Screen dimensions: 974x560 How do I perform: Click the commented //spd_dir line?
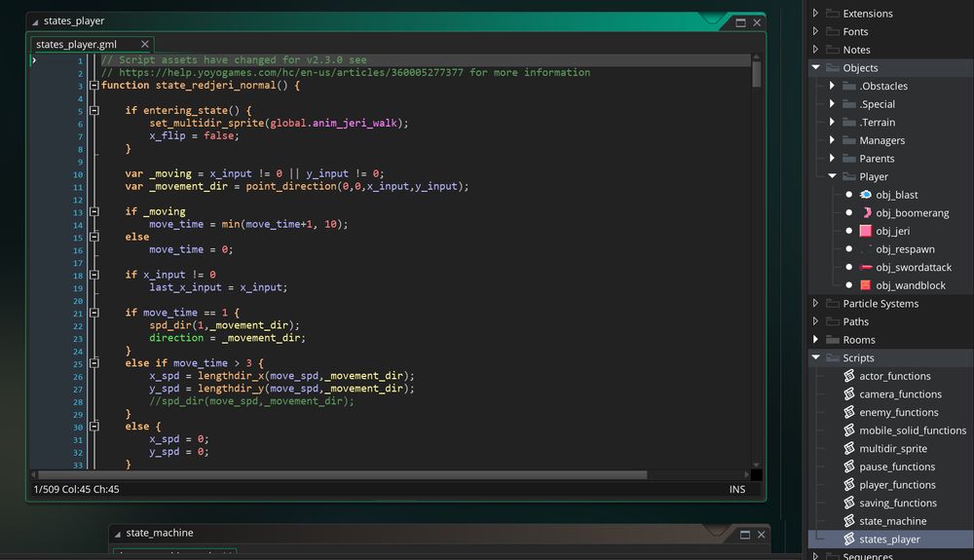pos(251,401)
